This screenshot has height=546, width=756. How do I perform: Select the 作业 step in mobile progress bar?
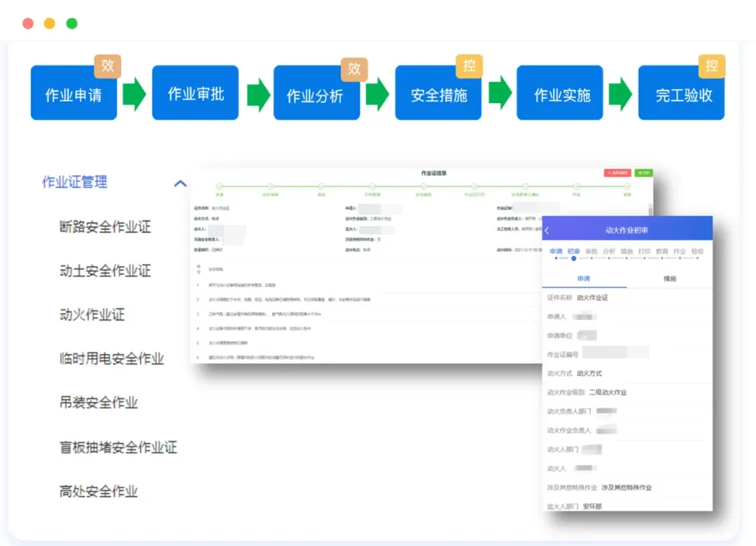(x=680, y=251)
